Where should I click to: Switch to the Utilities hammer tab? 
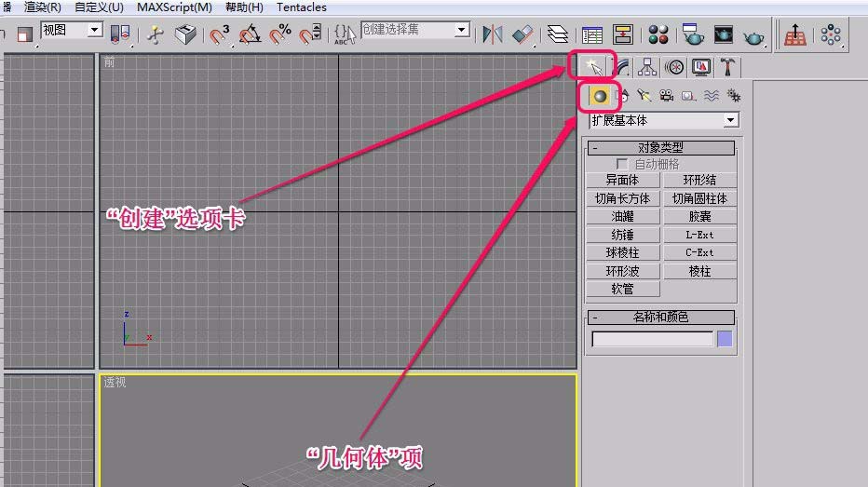727,67
